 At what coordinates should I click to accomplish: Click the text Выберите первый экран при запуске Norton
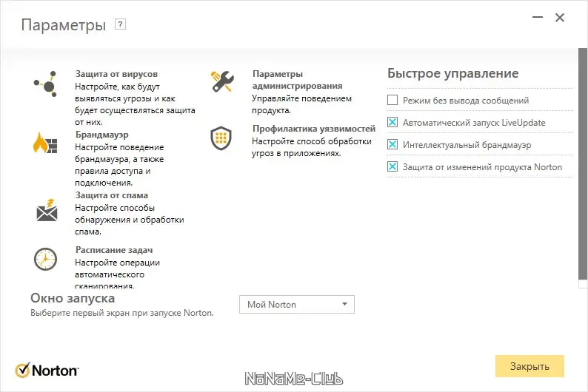click(122, 313)
